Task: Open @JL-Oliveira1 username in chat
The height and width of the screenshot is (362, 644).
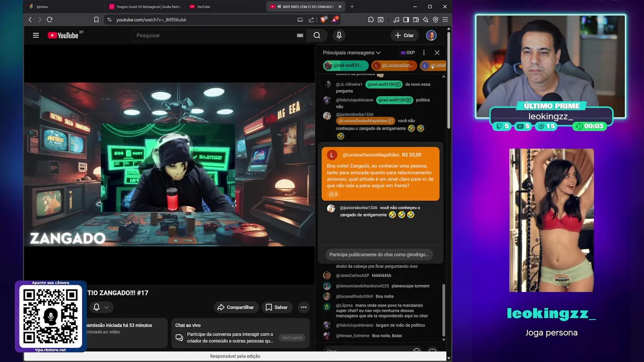Action: coord(349,84)
